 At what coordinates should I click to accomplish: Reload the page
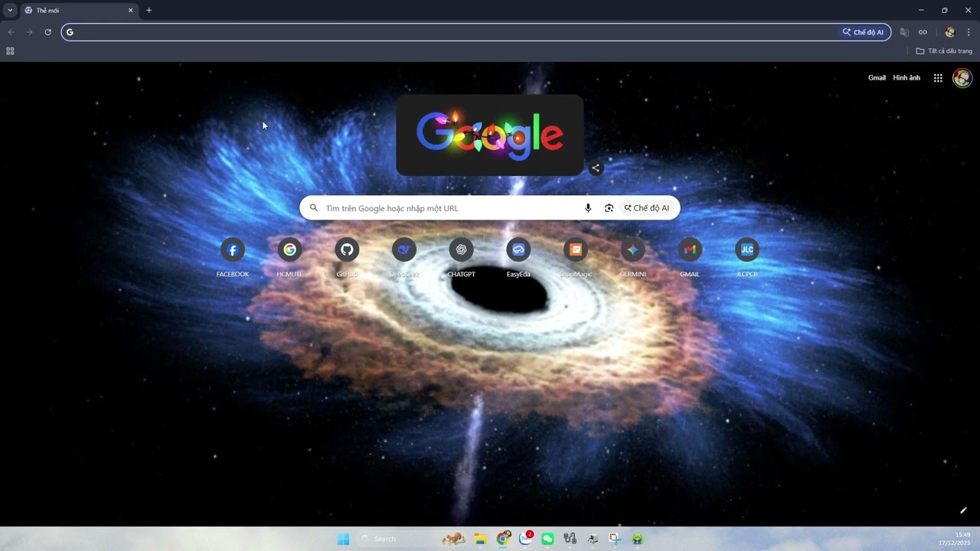click(47, 32)
